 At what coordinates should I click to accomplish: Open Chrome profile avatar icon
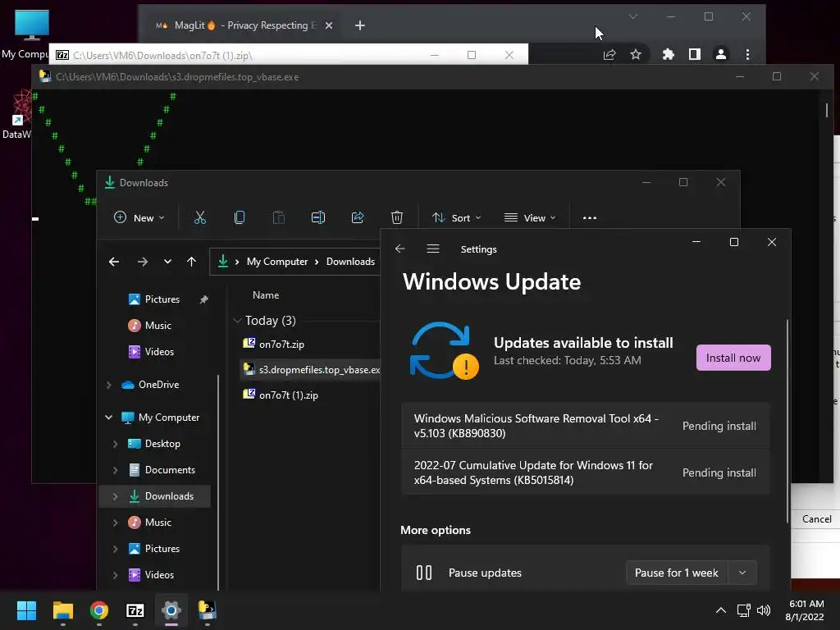[721, 54]
